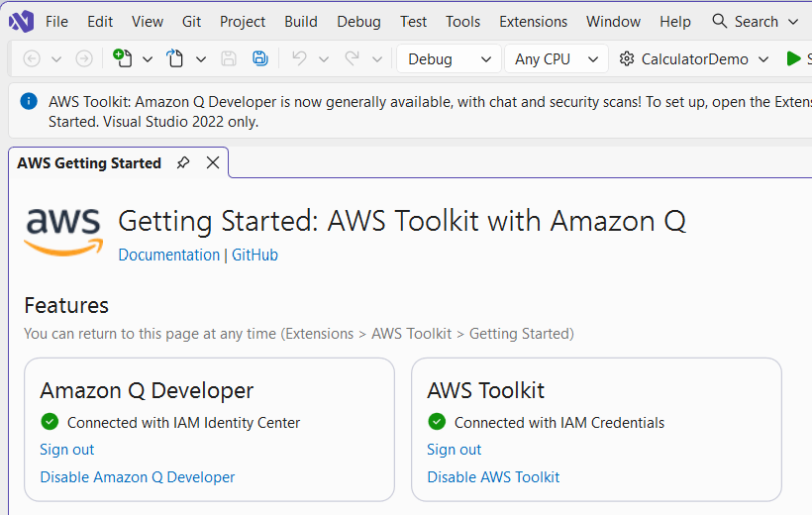Click the Visual Studio logo icon

(21, 21)
